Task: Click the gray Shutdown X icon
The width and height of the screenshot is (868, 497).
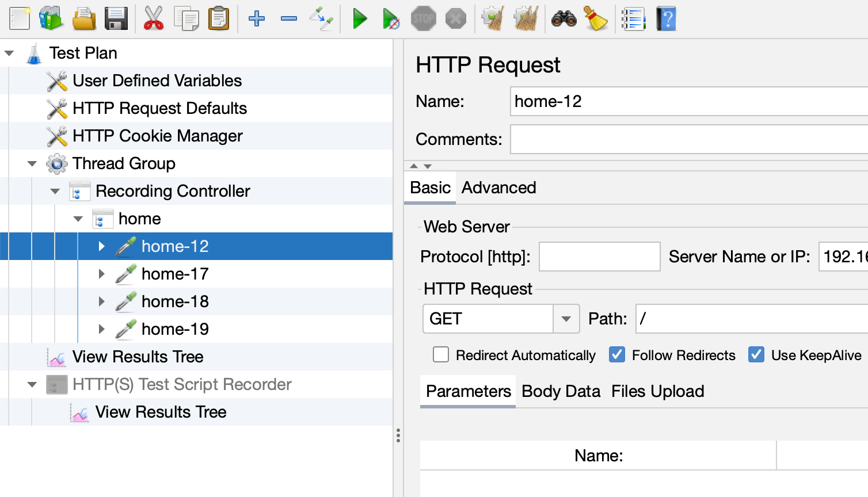Action: pyautogui.click(x=456, y=18)
